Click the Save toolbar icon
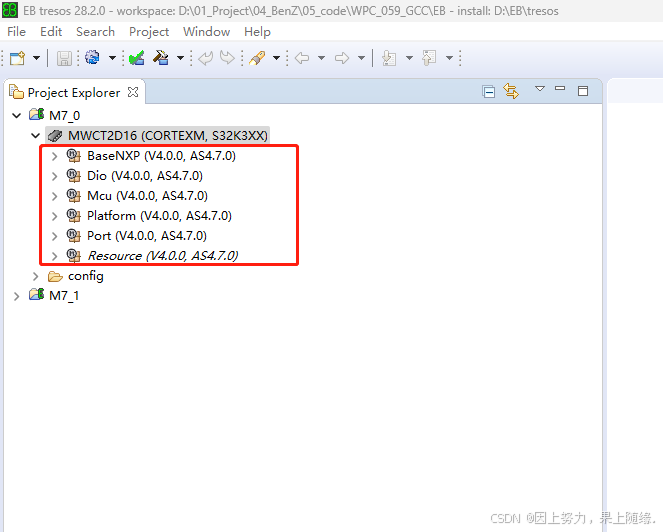 [x=64, y=58]
